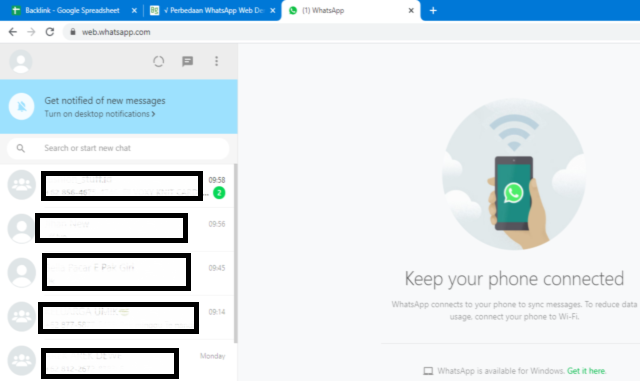
Task: Focus the Search or start new chat field
Action: point(118,148)
